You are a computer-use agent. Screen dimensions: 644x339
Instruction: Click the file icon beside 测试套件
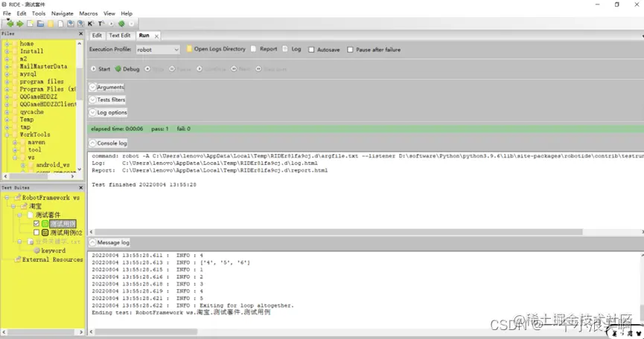31,215
